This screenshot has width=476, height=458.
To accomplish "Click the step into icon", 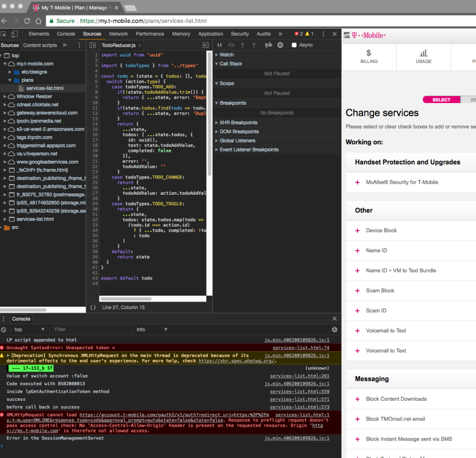I will [242, 45].
